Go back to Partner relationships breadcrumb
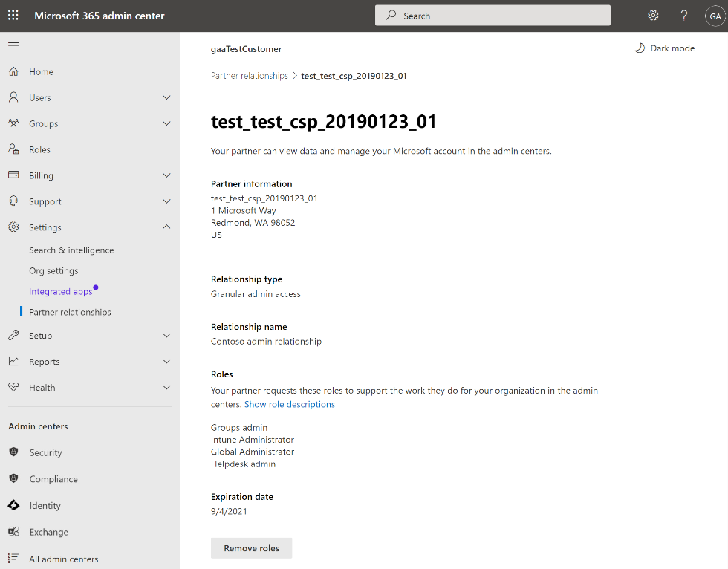The image size is (728, 569). click(x=249, y=76)
